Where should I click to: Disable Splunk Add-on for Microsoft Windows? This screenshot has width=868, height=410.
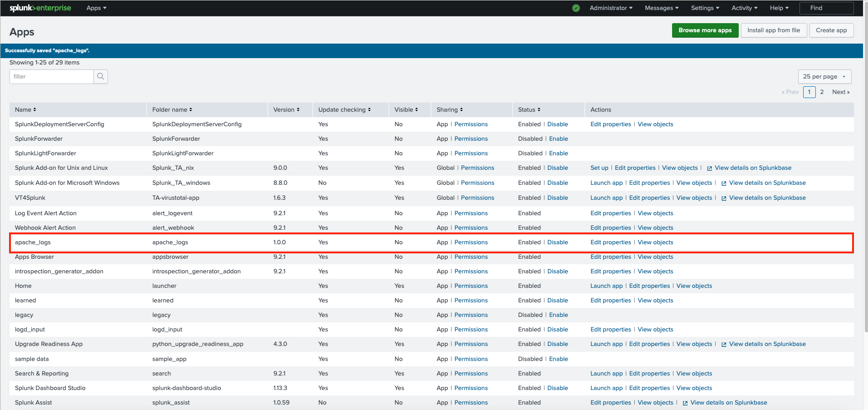pos(557,183)
